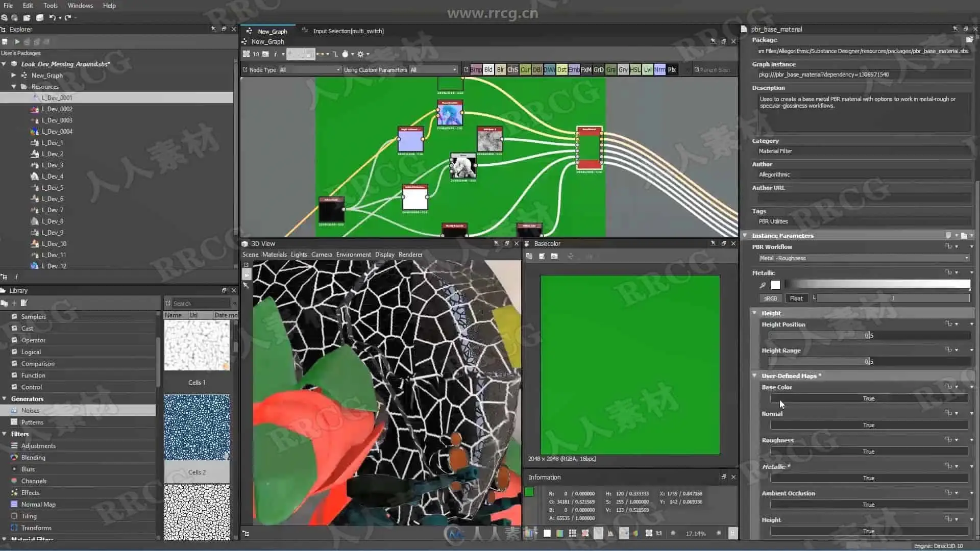Screen dimensions: 980x551
Task: Select the Cells 2 noise thumbnail
Action: point(197,429)
